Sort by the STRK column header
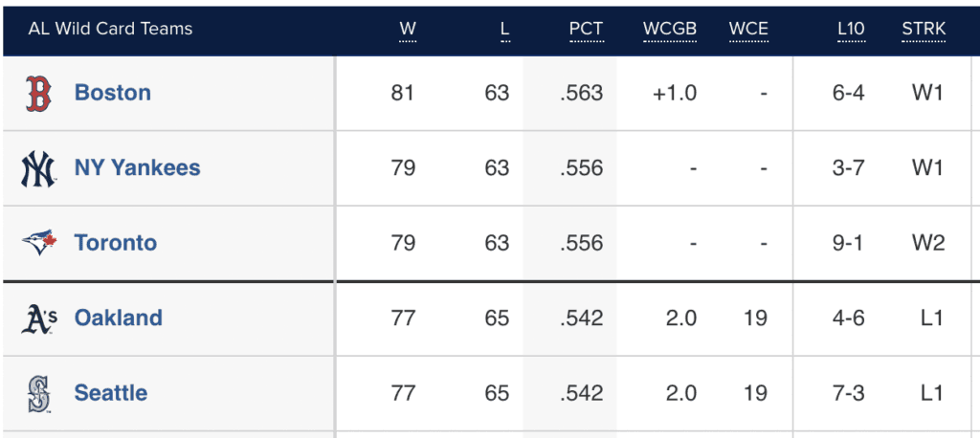 (924, 29)
